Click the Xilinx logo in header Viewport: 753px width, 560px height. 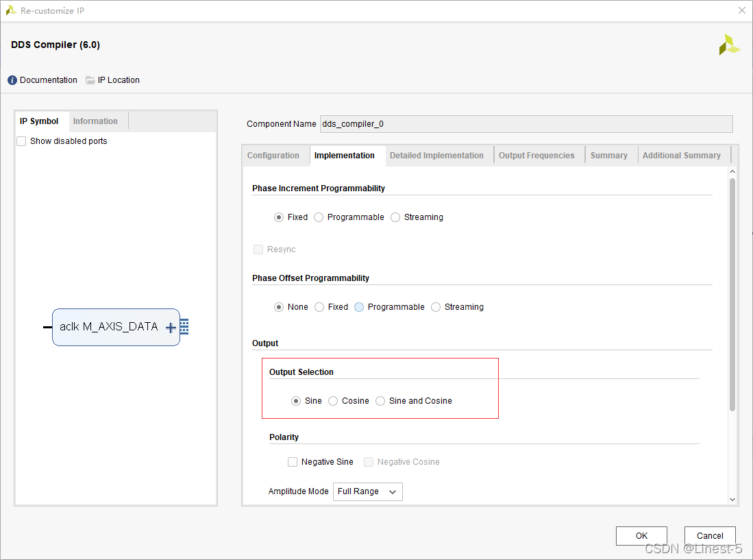click(729, 45)
